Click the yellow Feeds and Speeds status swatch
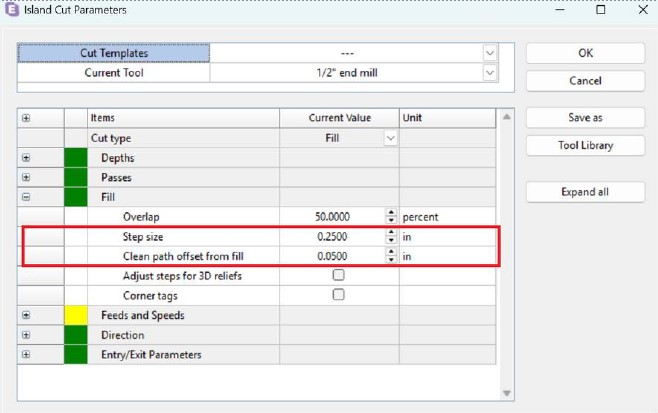Screen dimensions: 658x413 pos(75,315)
